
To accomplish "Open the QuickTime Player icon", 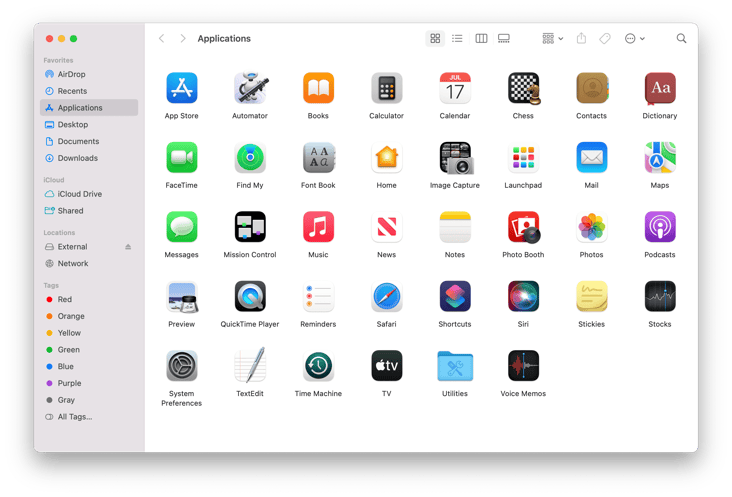I will [250, 296].
